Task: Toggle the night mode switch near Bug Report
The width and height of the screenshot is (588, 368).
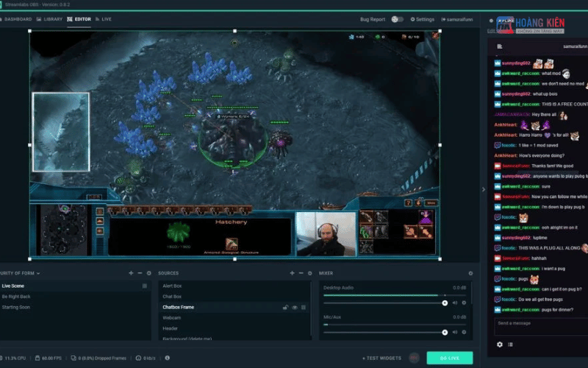Action: coord(397,19)
